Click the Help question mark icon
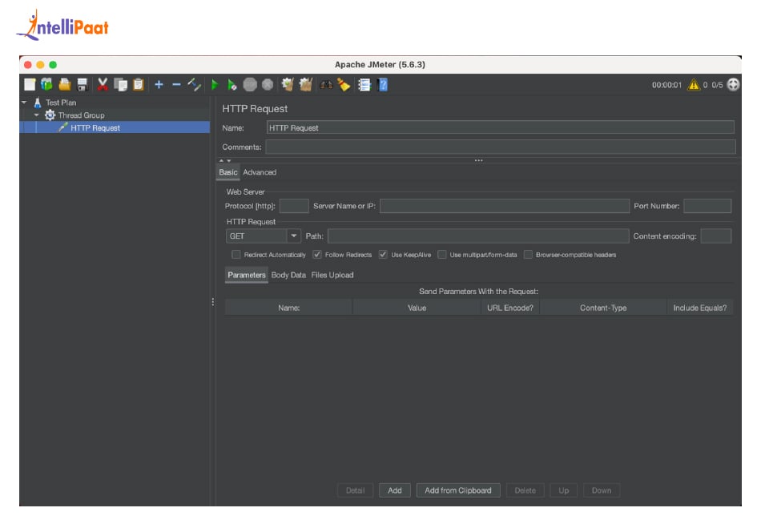This screenshot has width=761, height=532. [382, 84]
